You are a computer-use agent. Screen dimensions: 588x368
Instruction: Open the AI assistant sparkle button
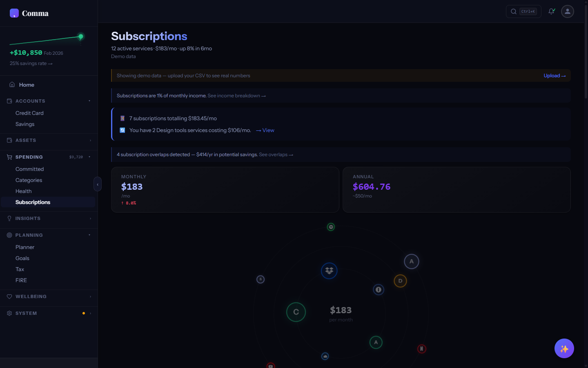point(564,348)
